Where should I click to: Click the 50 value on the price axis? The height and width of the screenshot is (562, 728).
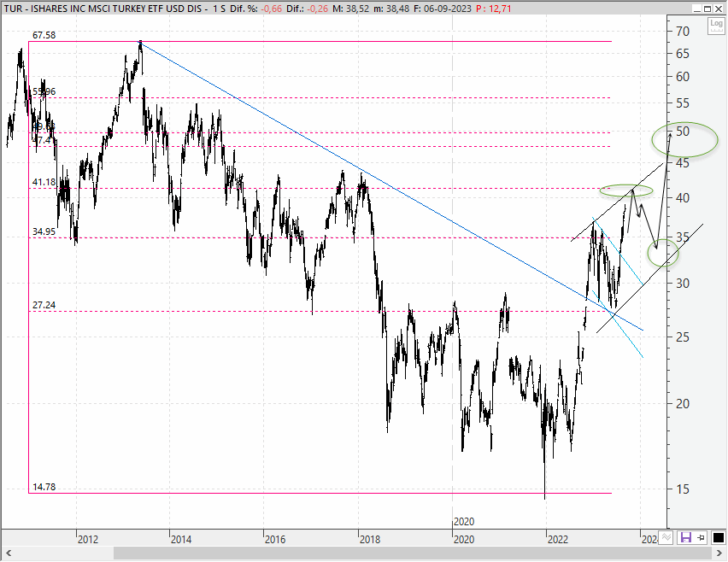(x=683, y=132)
